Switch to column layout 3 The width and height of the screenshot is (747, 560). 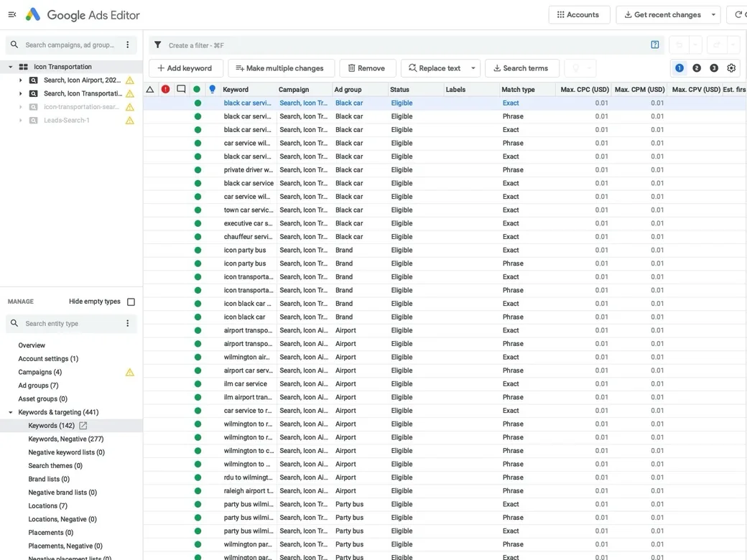pos(714,68)
